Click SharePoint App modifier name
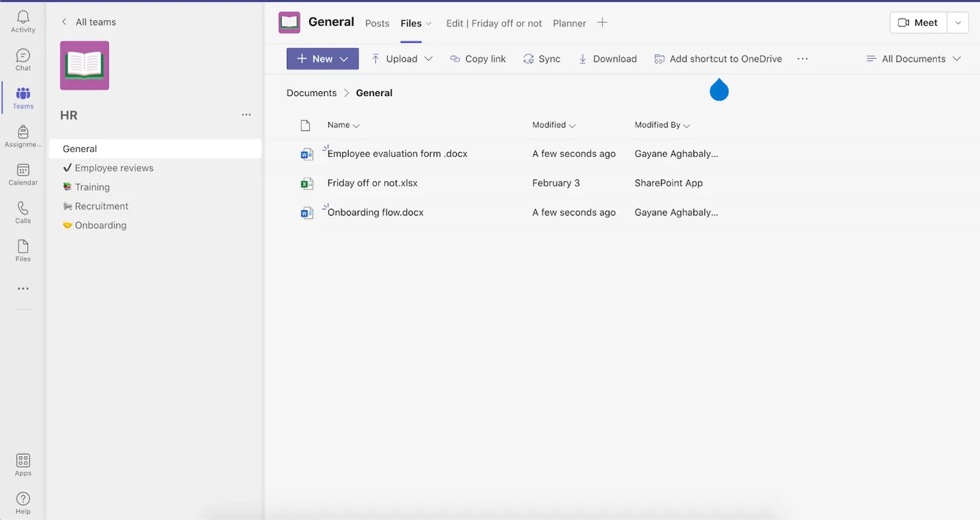The image size is (980, 520). pos(669,183)
